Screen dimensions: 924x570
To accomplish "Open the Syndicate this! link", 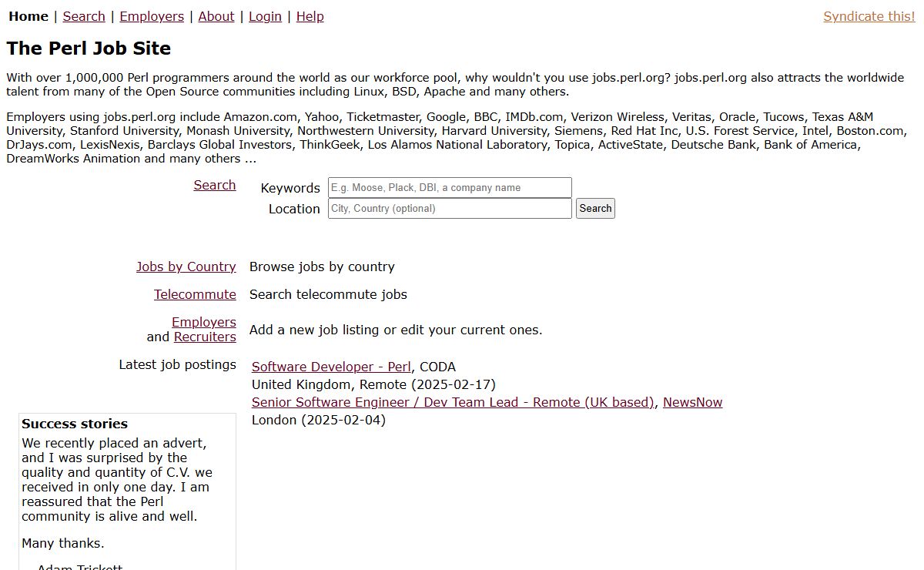I will click(869, 16).
